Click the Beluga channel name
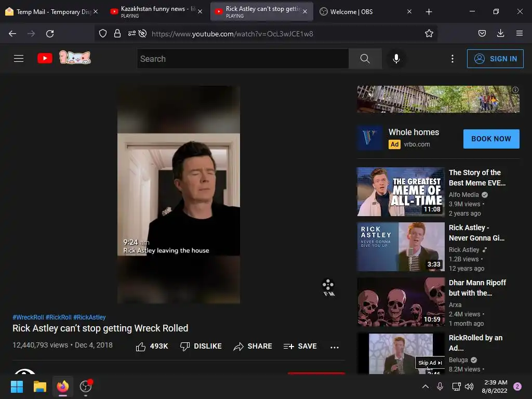 pos(458,360)
